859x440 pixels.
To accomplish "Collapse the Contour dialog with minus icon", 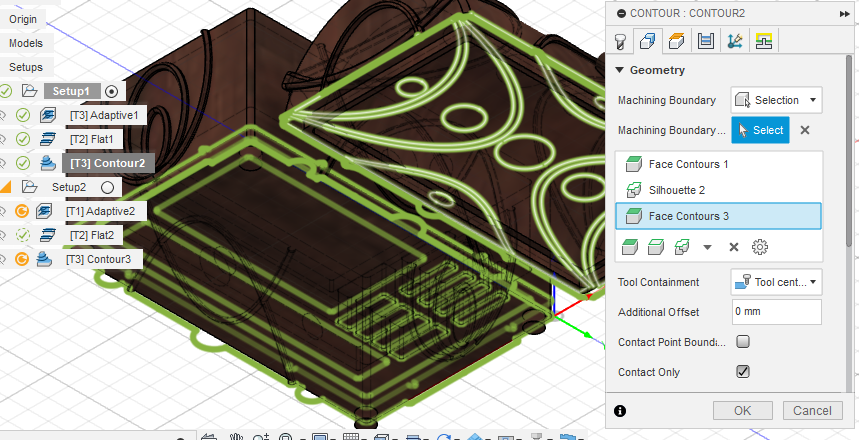I will 621,14.
